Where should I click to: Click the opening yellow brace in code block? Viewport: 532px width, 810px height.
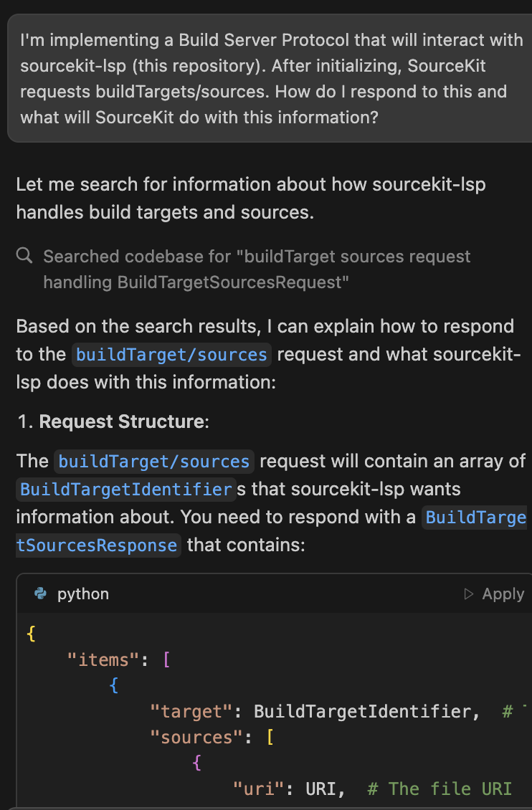coord(31,634)
